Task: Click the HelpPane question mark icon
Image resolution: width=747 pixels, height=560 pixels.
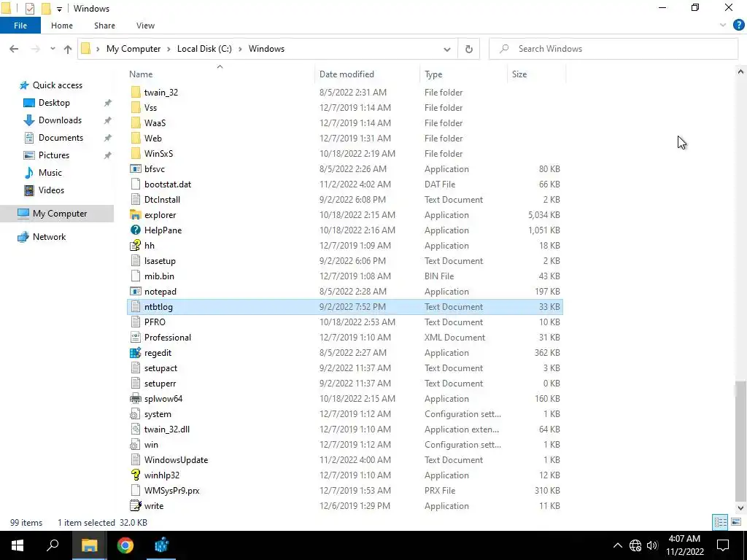Action: [136, 230]
